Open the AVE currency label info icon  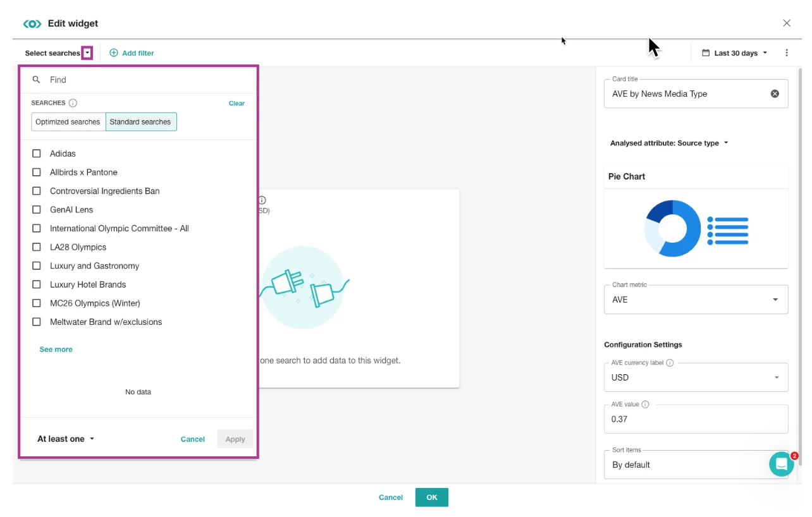tap(670, 363)
